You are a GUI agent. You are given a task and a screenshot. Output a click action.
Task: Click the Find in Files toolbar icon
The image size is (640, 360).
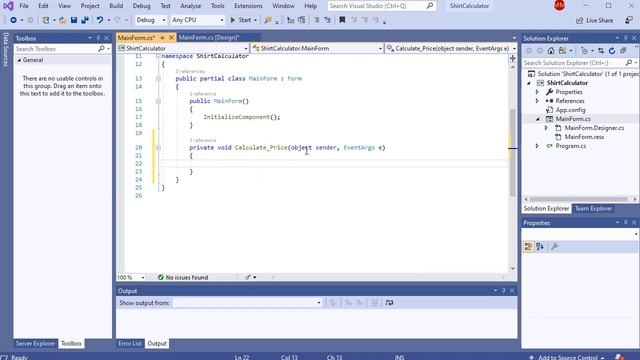[268, 20]
